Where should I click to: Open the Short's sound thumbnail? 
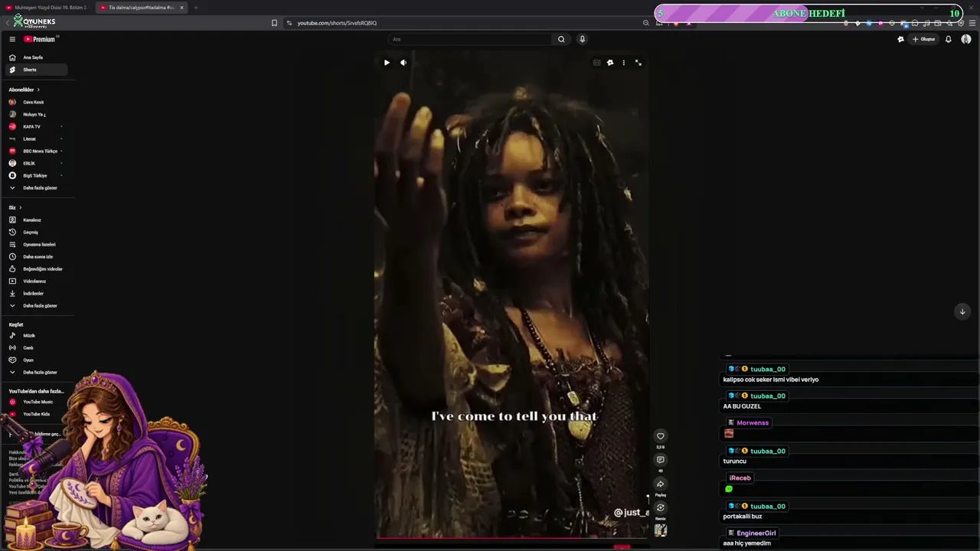point(660,530)
